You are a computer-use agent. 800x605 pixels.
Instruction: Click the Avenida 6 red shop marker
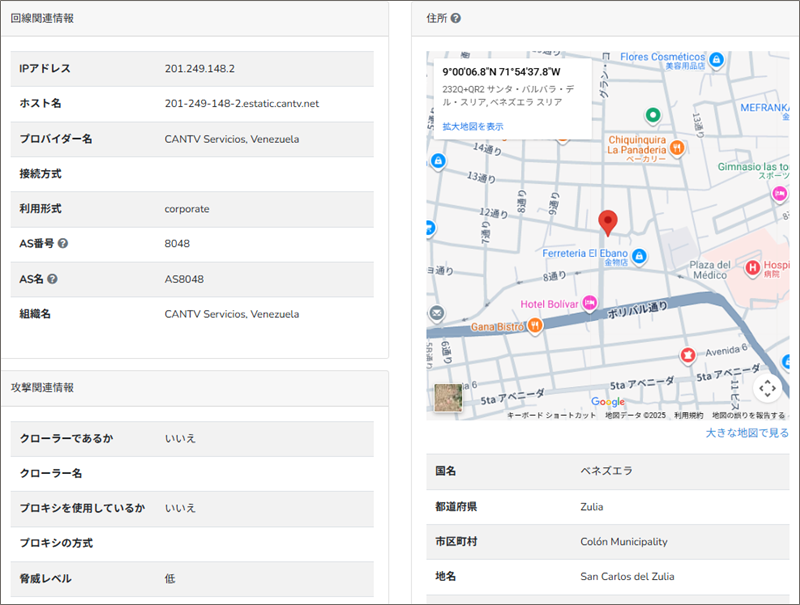(x=687, y=354)
